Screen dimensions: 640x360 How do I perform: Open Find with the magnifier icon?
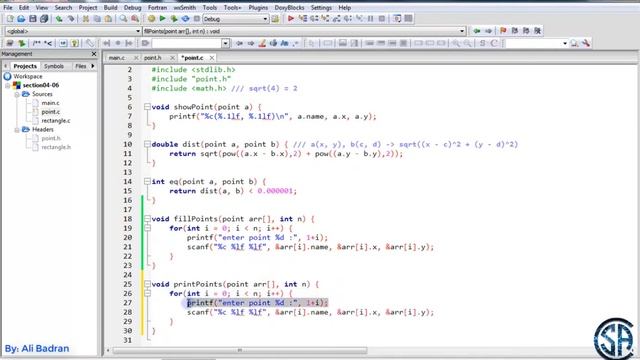[123, 19]
